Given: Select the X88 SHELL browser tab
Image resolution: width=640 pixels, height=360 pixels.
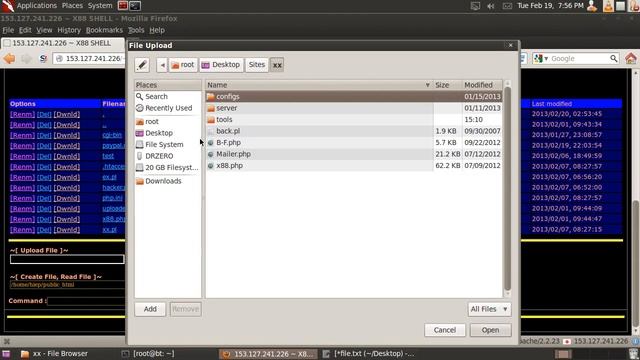Looking at the screenshot, I should point(63,43).
